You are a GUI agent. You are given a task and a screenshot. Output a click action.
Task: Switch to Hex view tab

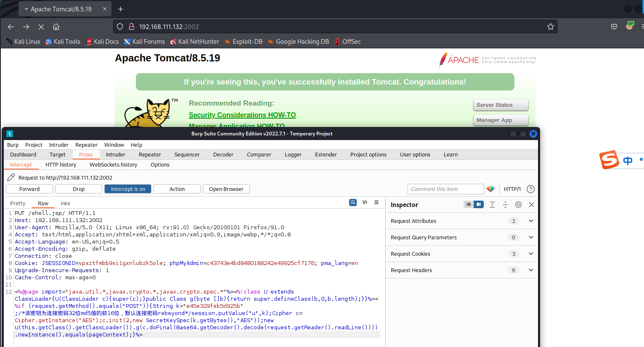[x=66, y=203]
